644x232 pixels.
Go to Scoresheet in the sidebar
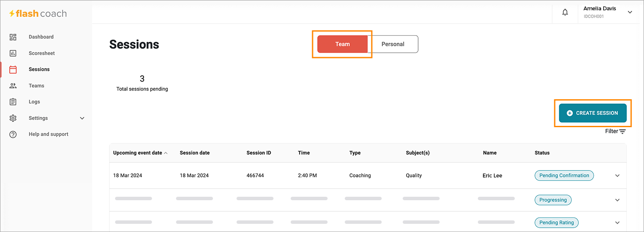point(42,53)
